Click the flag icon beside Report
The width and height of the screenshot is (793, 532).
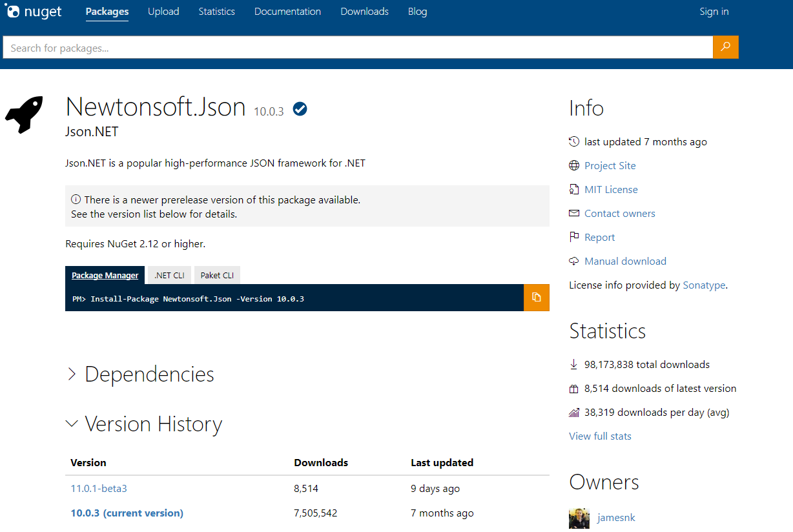tap(574, 237)
